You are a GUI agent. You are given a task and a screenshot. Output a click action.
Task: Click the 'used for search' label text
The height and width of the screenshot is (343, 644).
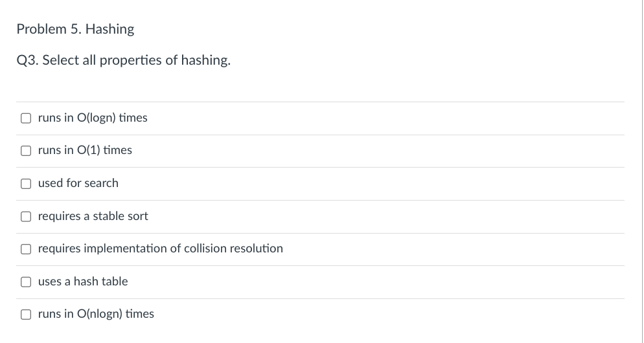[78, 183]
